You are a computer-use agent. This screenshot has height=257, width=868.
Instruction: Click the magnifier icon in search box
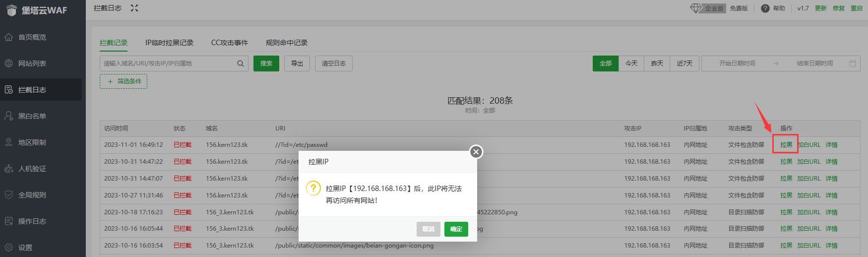tap(240, 64)
